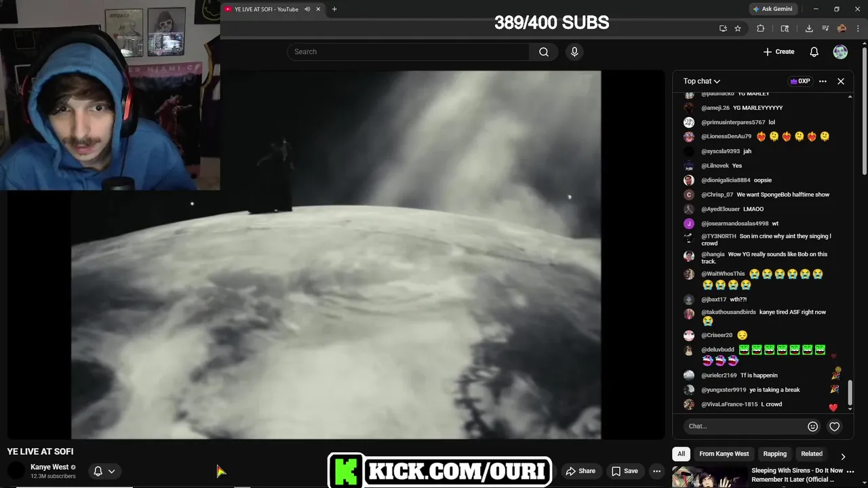Screen dimensions: 868x488
Task: Click the YE LIVE AT SOFI video title
Action: (x=40, y=451)
